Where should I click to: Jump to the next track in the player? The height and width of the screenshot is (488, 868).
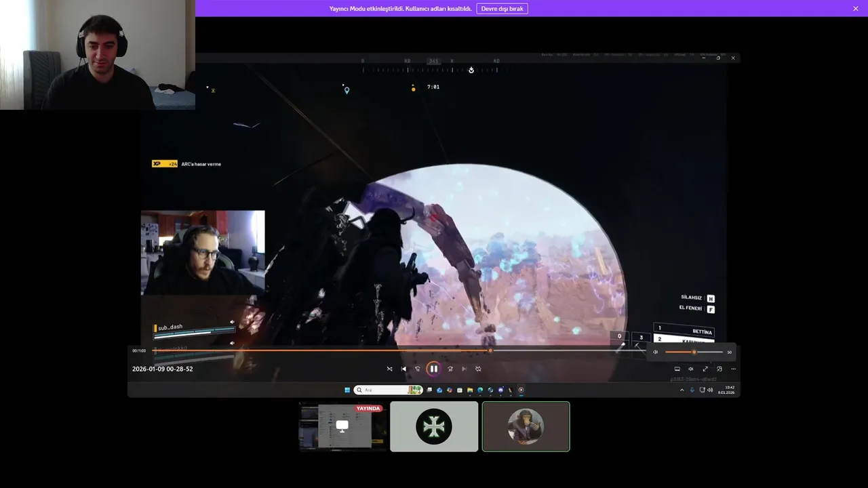[x=464, y=369]
